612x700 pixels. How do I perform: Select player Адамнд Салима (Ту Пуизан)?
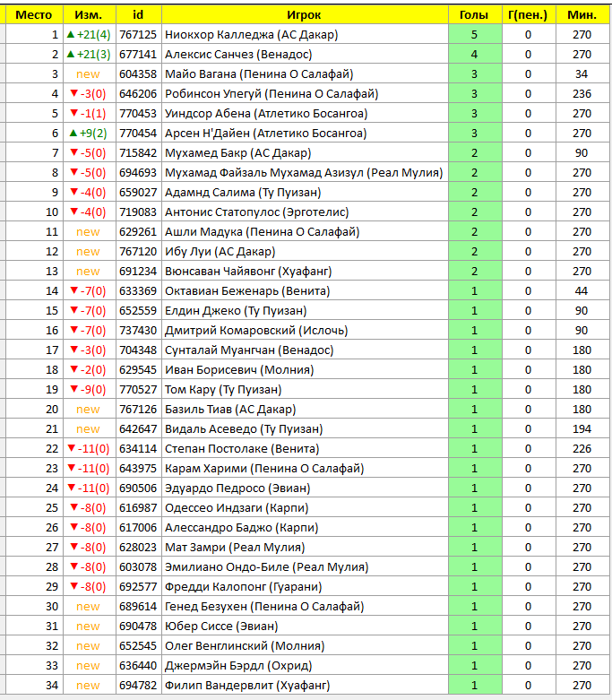pos(243,192)
